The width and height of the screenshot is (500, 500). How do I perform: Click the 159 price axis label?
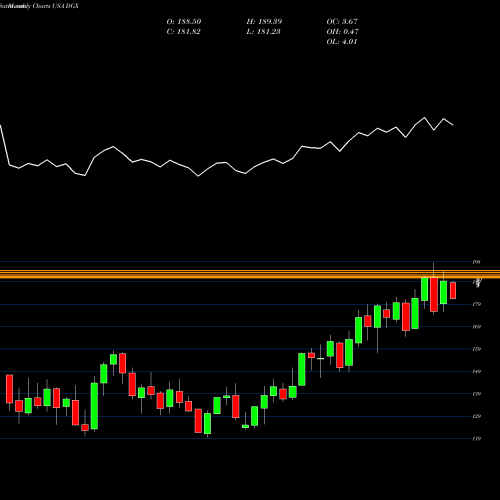[x=477, y=349]
